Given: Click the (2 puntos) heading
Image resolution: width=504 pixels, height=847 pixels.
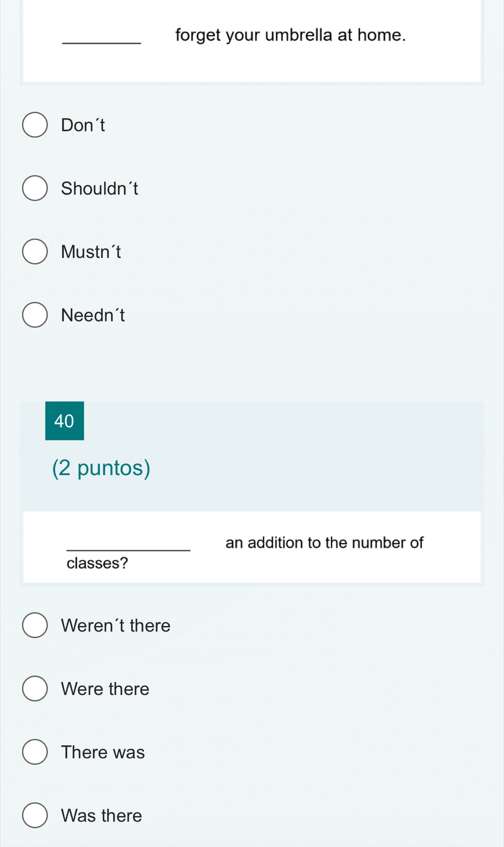Looking at the screenshot, I should [x=101, y=468].
